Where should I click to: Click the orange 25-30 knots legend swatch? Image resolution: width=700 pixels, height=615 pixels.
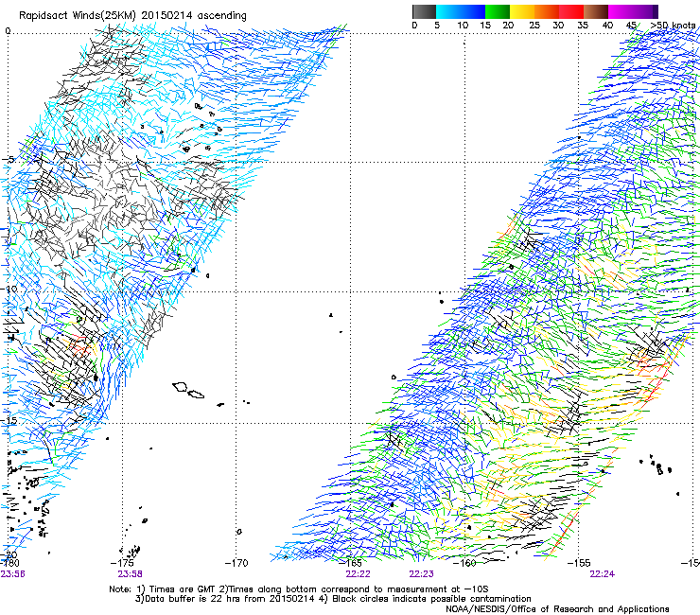[547, 11]
